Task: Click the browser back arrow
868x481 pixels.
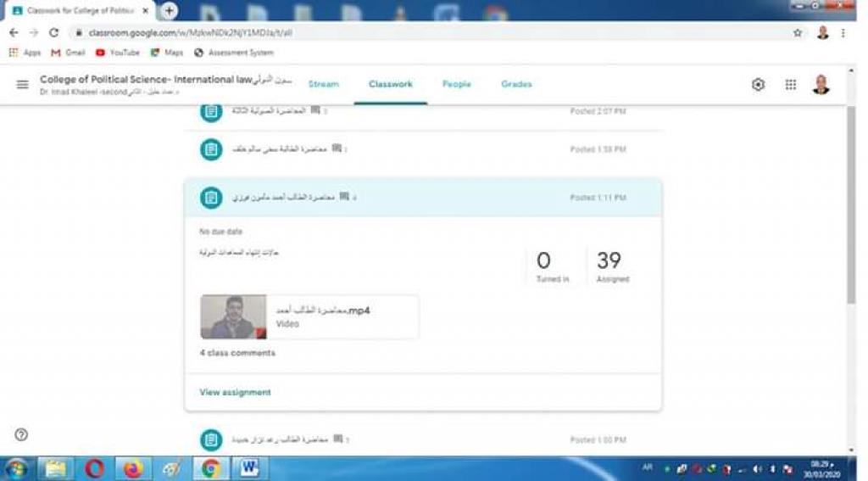Action: tap(14, 32)
